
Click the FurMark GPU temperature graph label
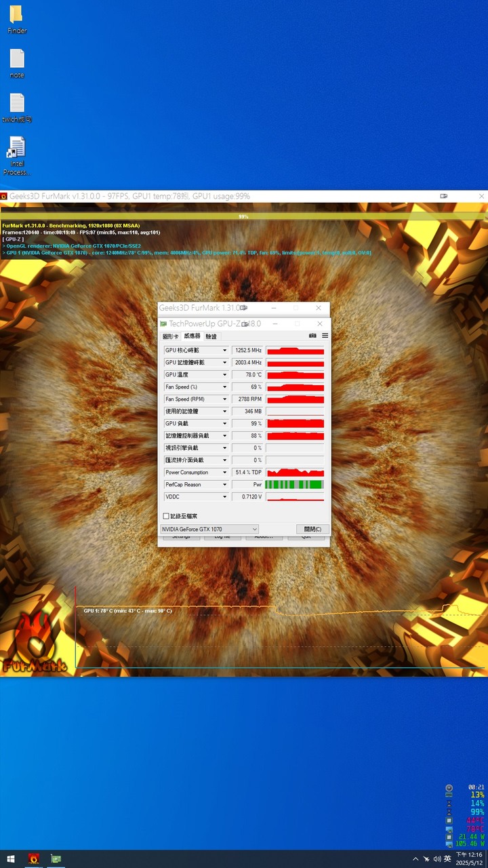tap(127, 611)
